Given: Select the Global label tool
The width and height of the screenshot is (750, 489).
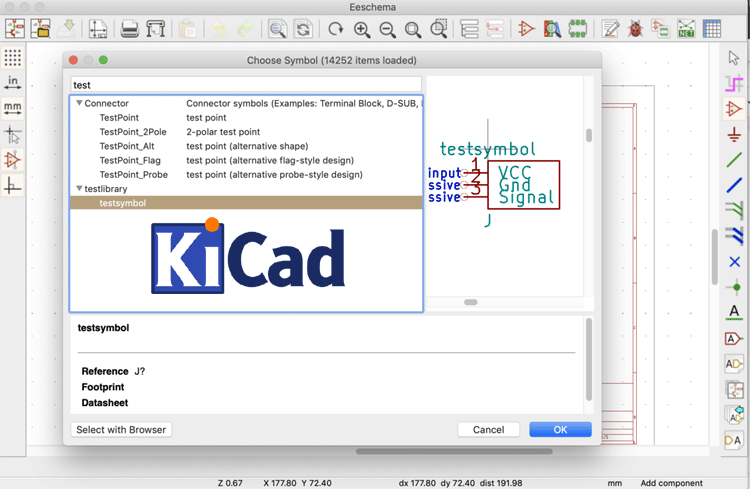Looking at the screenshot, I should pos(734,339).
